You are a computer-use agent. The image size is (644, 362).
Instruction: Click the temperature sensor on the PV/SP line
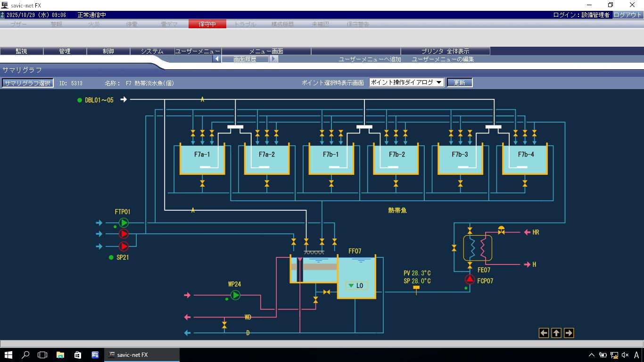click(x=416, y=288)
